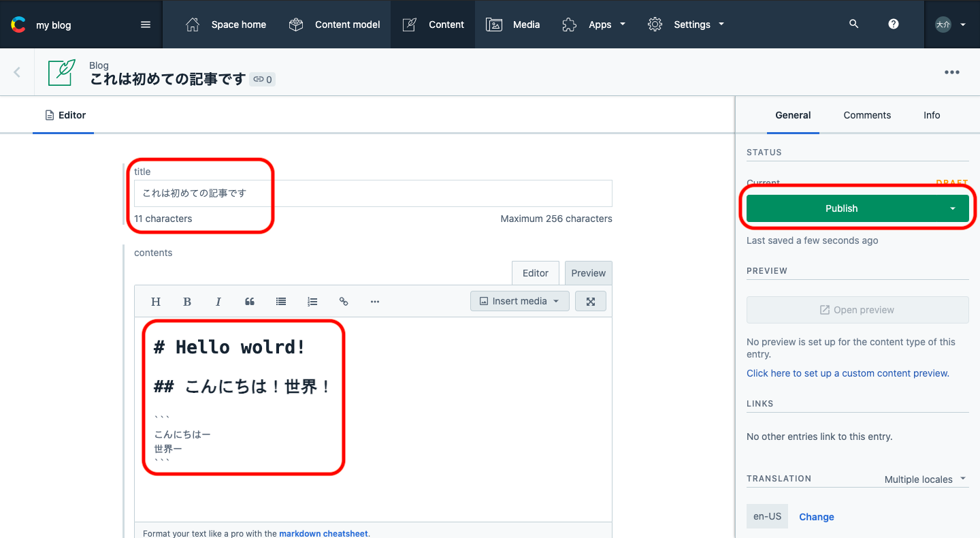The image size is (980, 538).
Task: Click the 'Maximum 256 characters' text
Action: pos(557,219)
